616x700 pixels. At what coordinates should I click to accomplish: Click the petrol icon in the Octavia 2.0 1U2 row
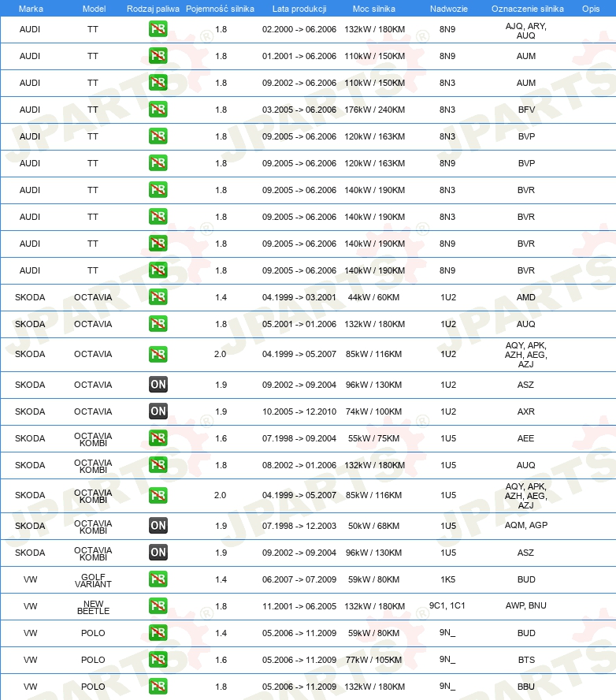click(158, 355)
